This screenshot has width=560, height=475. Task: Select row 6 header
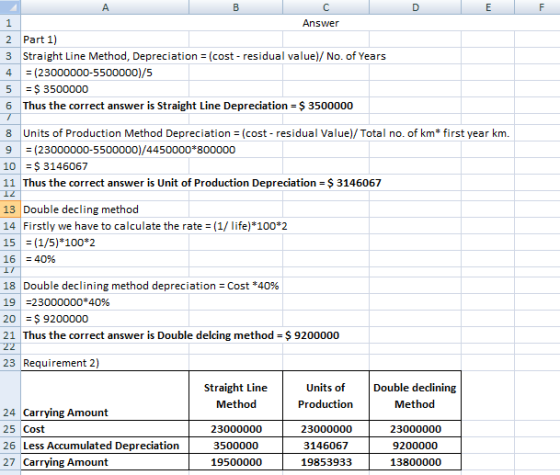click(10, 106)
